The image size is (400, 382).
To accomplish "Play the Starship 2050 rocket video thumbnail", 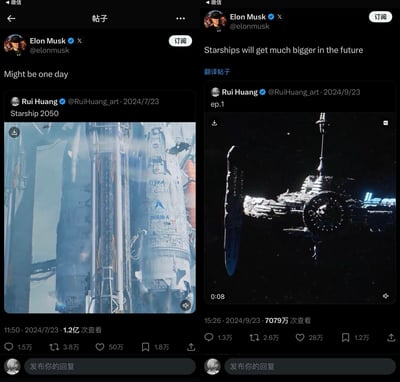I will pyautogui.click(x=100, y=218).
